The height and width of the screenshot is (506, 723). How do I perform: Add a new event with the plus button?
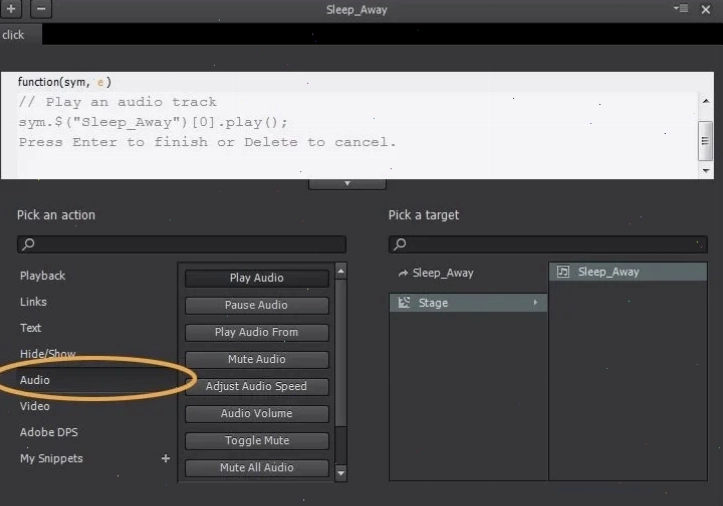[11, 9]
